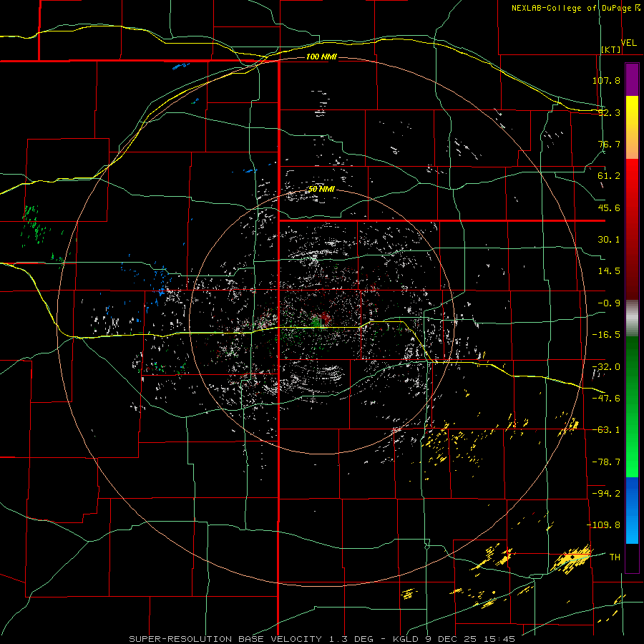Select the 45.6 velocity scale value
The image size is (644, 644).
(x=609, y=208)
